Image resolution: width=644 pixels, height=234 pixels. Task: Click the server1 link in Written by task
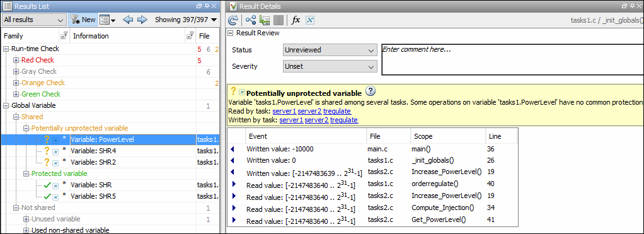point(291,120)
